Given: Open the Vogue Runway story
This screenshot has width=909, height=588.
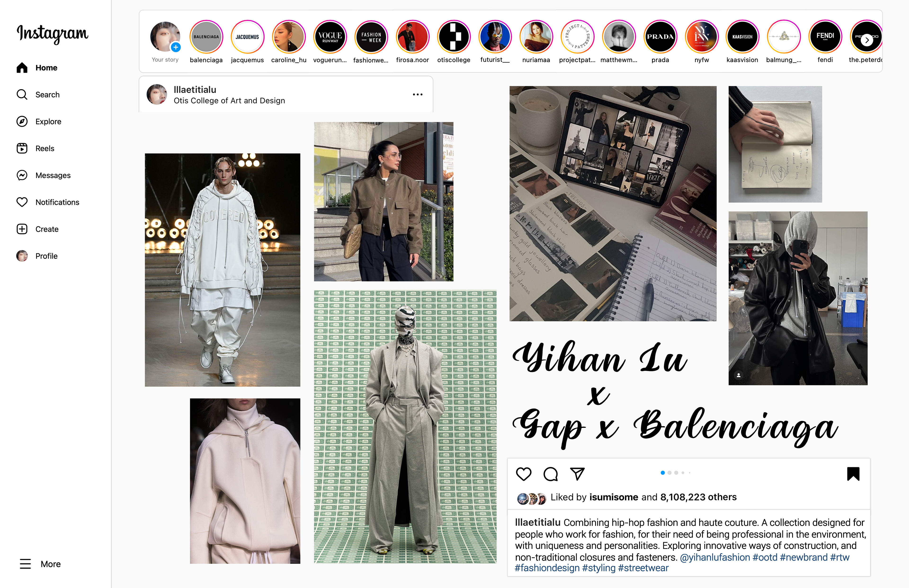Looking at the screenshot, I should click(330, 42).
